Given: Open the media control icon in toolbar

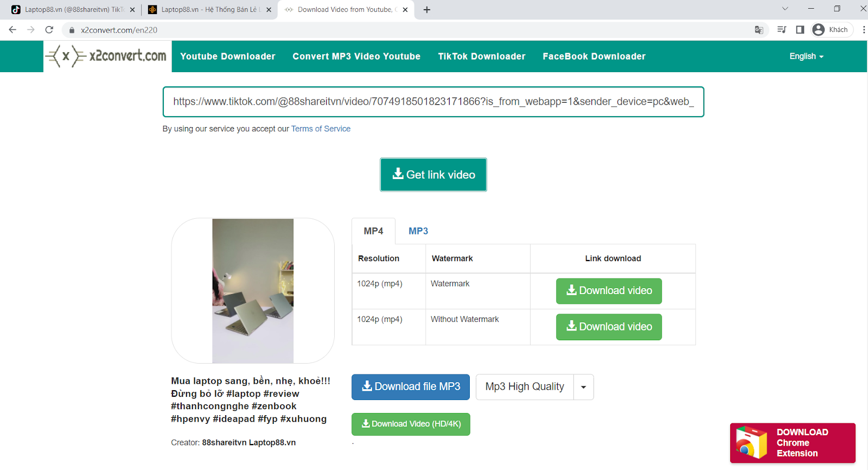Looking at the screenshot, I should coord(782,30).
